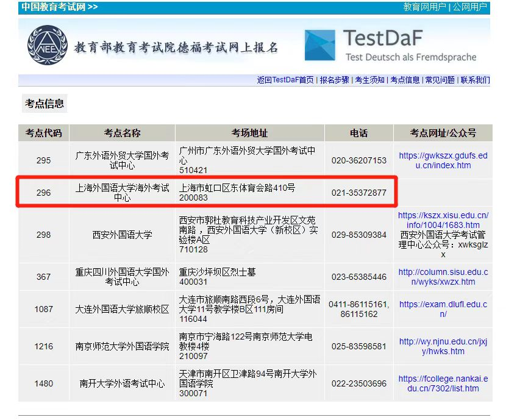This screenshot has width=506, height=420.
Task: Open the kszx.xisu.edu.cn website link
Action: [443, 220]
